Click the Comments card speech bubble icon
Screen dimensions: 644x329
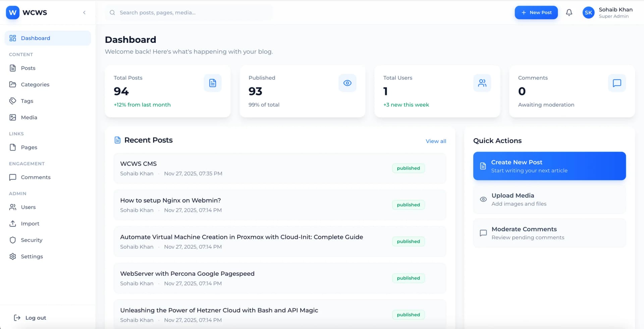[x=617, y=83]
